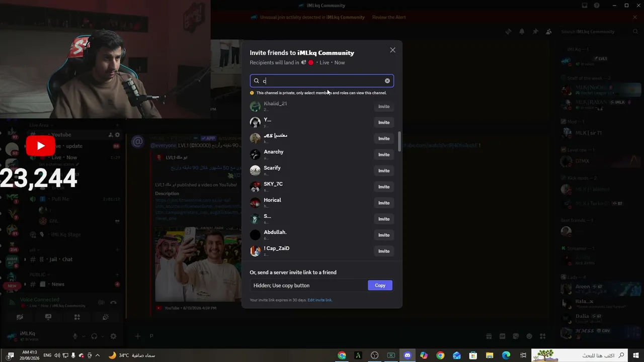This screenshot has height=362, width=644.
Task: Open the Live update channel
Action: point(74,146)
